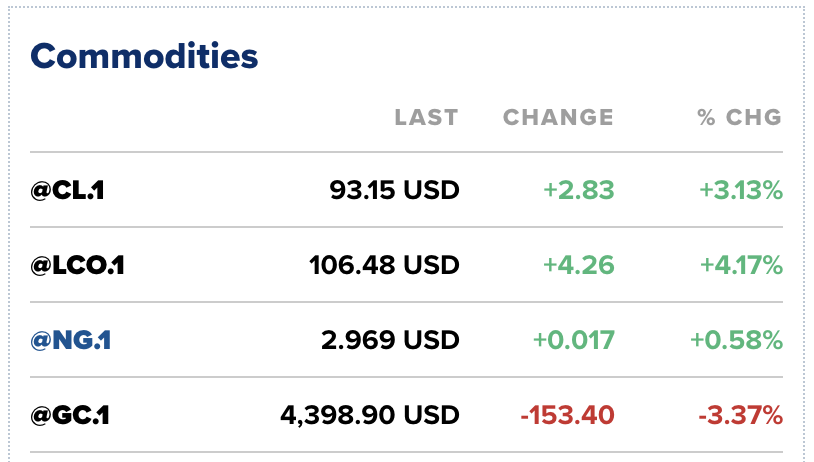The image size is (814, 462).
Task: Click the +0.58% percent change
Action: [736, 341]
